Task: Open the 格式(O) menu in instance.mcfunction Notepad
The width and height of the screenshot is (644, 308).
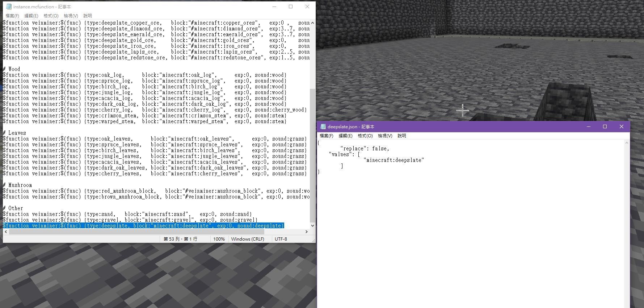Action: [51, 16]
